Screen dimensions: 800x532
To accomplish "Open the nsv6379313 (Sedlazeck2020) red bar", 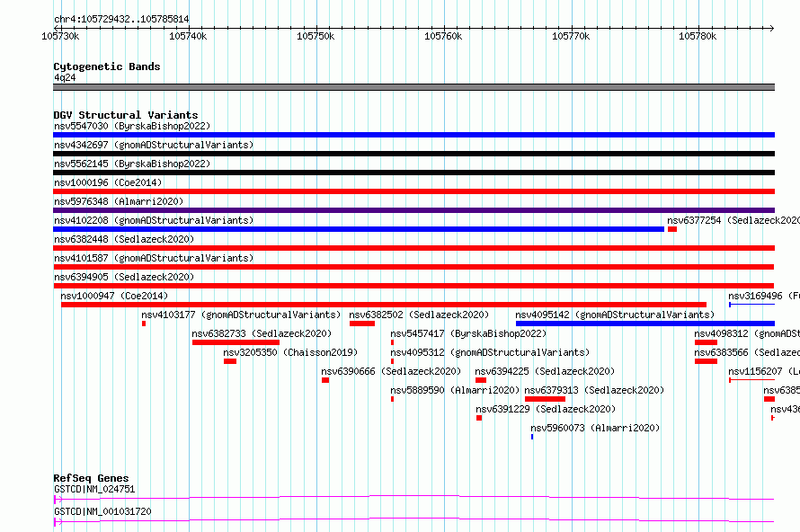I will pos(545,399).
